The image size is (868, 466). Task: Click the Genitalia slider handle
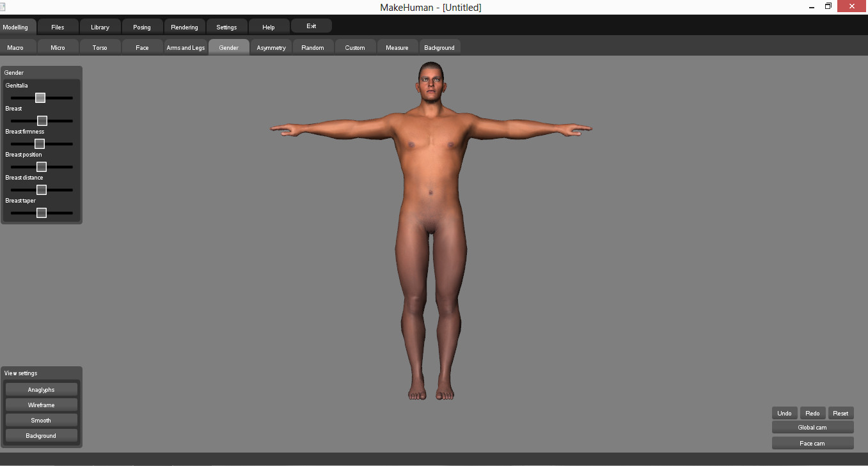click(40, 98)
